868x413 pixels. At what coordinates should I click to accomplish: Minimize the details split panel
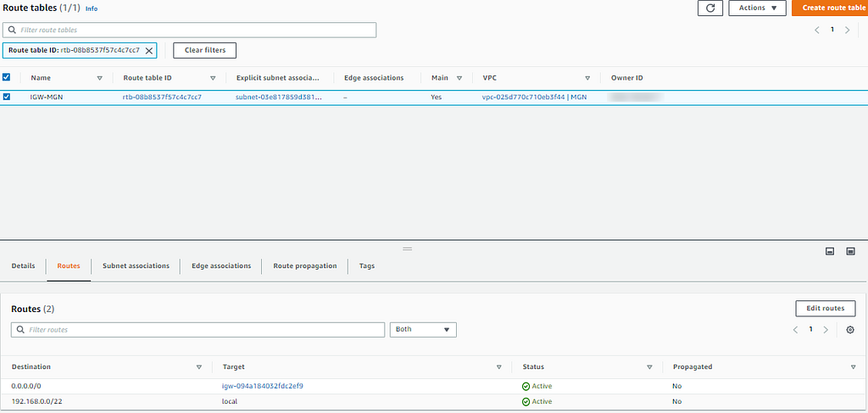(830, 251)
